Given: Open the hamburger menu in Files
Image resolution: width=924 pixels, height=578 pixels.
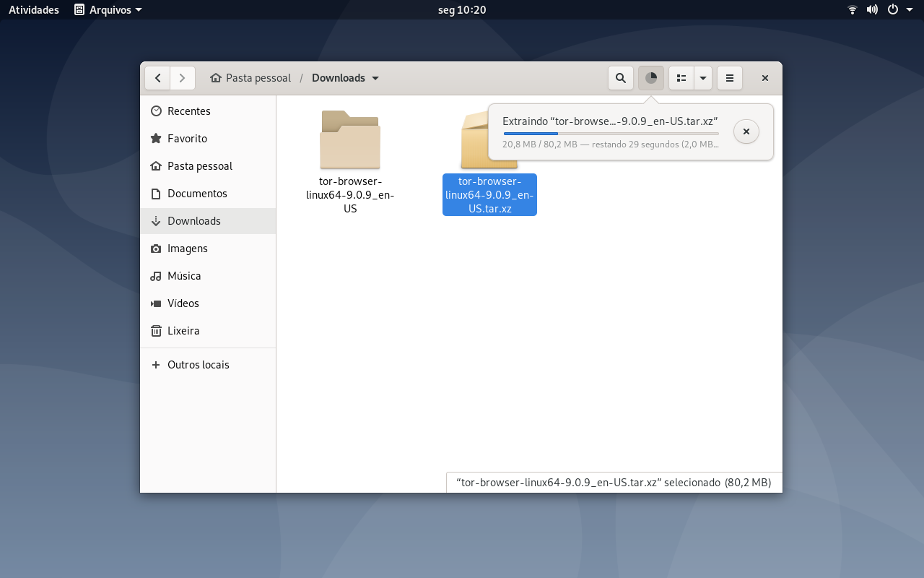Looking at the screenshot, I should [730, 78].
